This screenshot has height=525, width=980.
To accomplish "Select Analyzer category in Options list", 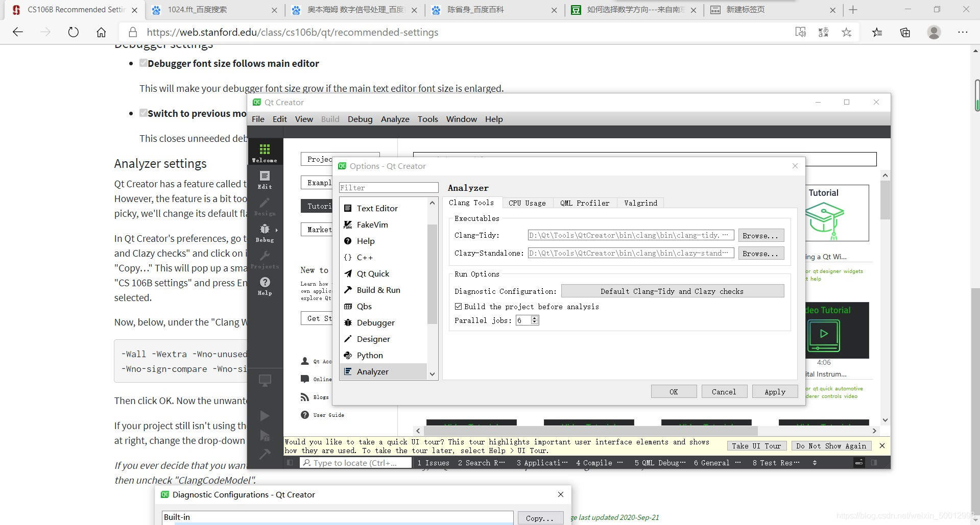I will 383,371.
